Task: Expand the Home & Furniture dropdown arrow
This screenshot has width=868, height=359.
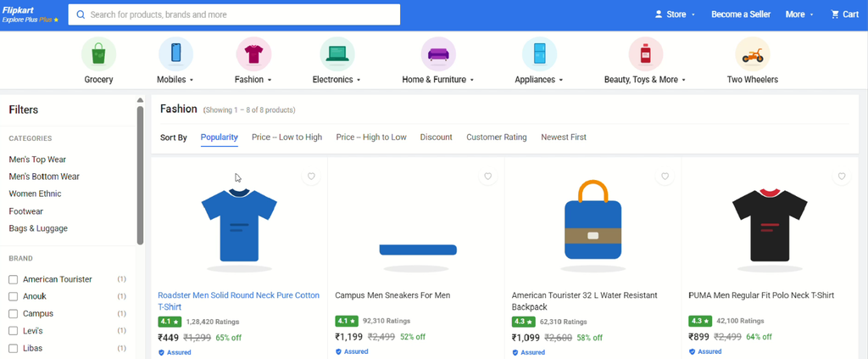Action: pyautogui.click(x=472, y=81)
